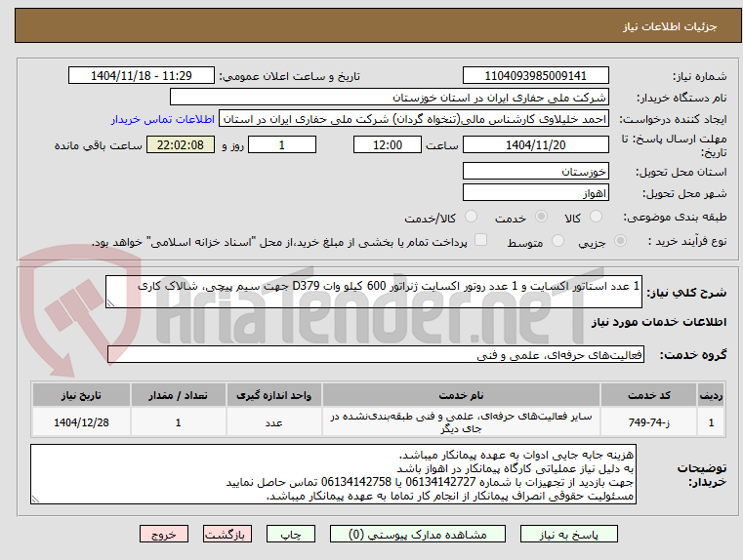Screen dimensions: 743x560
Task: Click the delivery city field اهواز
Action: (x=535, y=193)
